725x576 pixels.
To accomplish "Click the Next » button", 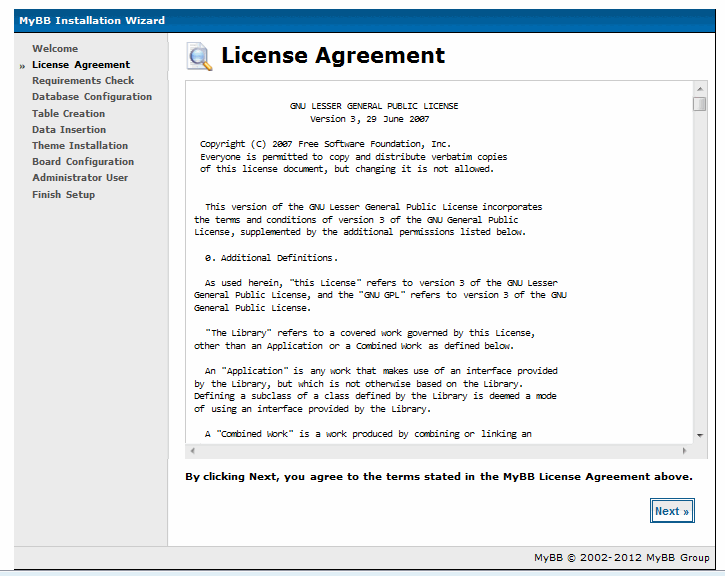I will click(672, 511).
